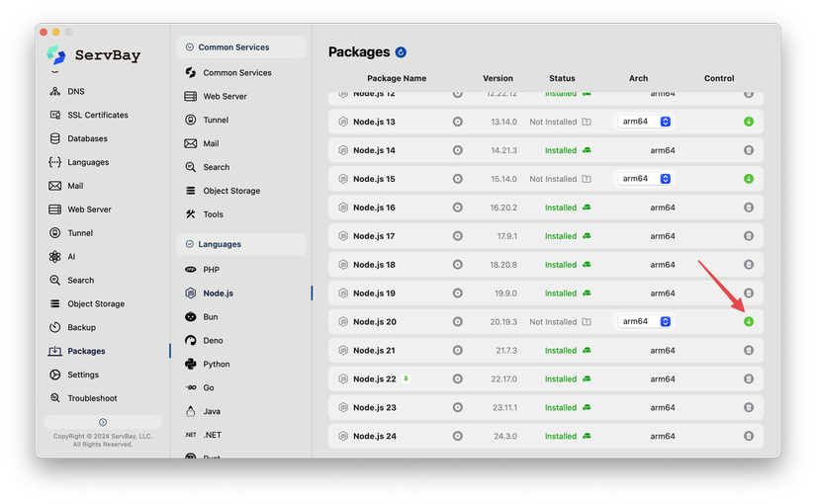Click the sidebar collapse arrow button
The width and height of the screenshot is (816, 504).
point(103,422)
